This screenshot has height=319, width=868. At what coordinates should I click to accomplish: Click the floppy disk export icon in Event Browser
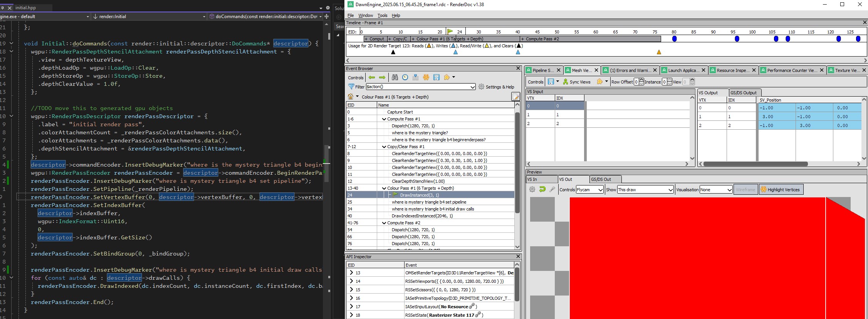437,77
